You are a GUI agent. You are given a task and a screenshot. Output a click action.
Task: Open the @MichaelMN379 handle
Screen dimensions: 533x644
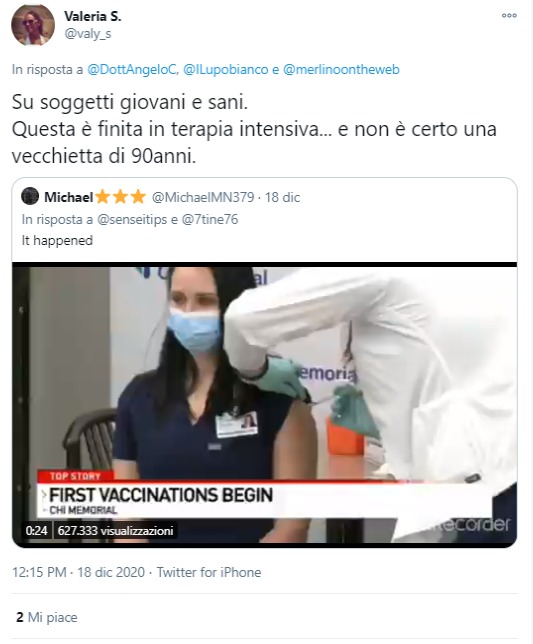point(203,197)
